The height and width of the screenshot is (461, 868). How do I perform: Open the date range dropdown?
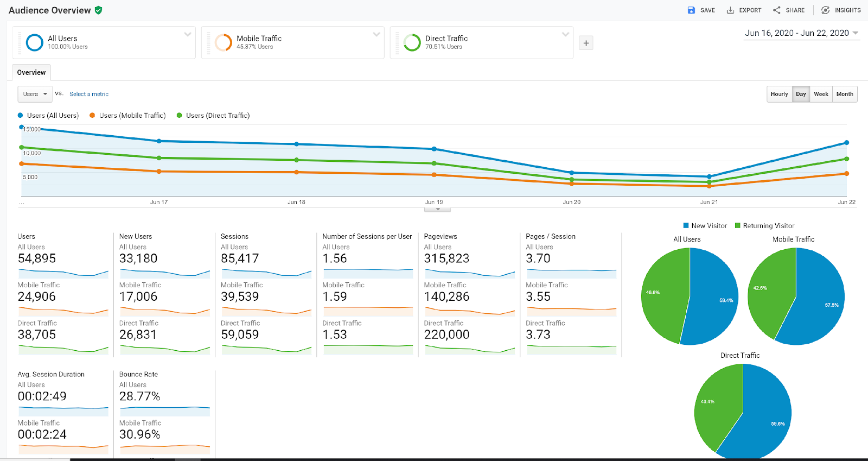coord(801,33)
